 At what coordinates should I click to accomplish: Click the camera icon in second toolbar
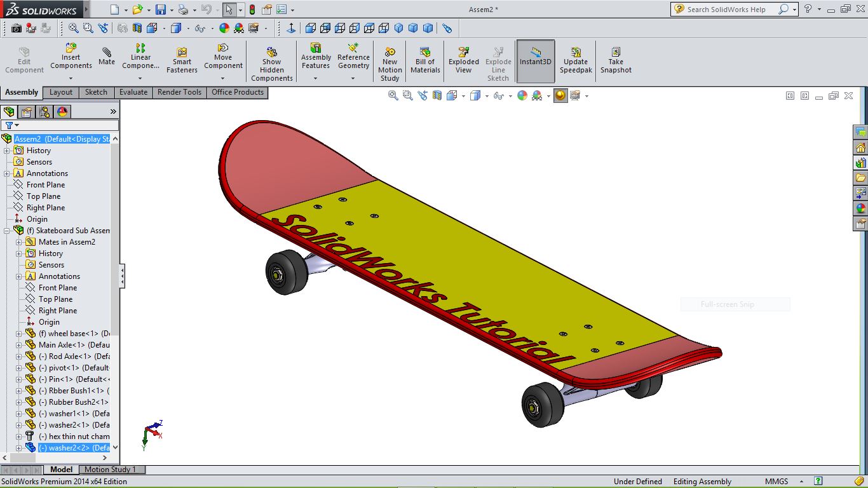pyautogui.click(x=17, y=28)
